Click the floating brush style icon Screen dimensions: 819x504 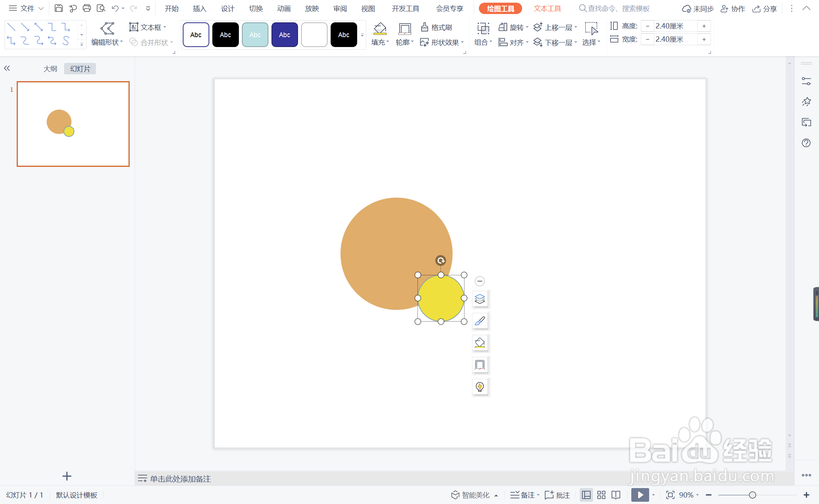click(x=480, y=321)
